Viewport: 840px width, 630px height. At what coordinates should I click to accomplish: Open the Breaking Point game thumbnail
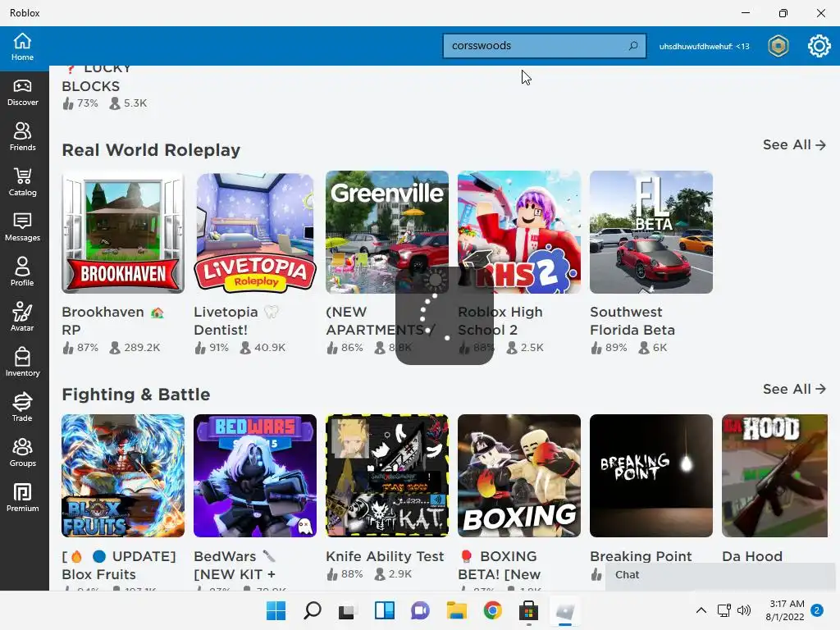651,476
